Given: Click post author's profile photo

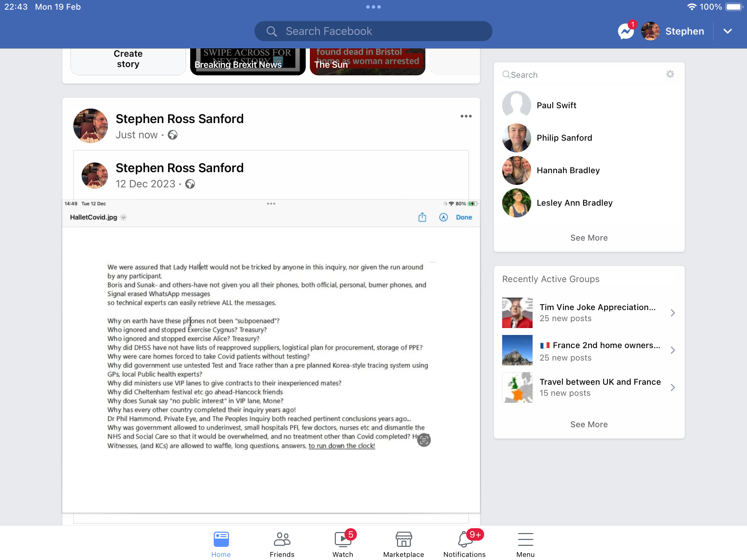Looking at the screenshot, I should click(x=91, y=126).
